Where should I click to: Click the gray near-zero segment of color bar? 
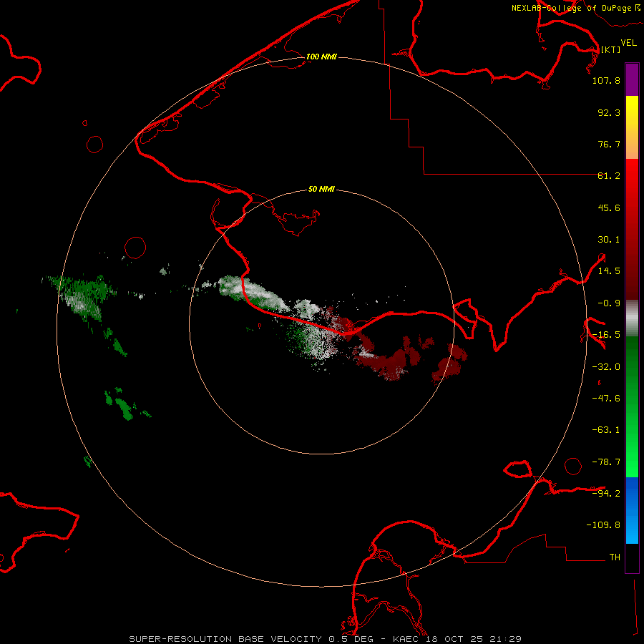(x=632, y=318)
